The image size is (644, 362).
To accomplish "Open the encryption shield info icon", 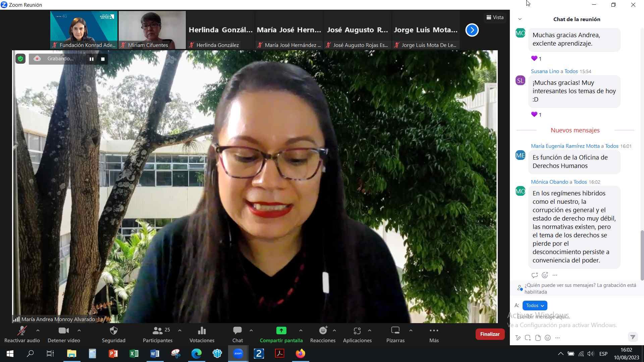I will click(20, 59).
